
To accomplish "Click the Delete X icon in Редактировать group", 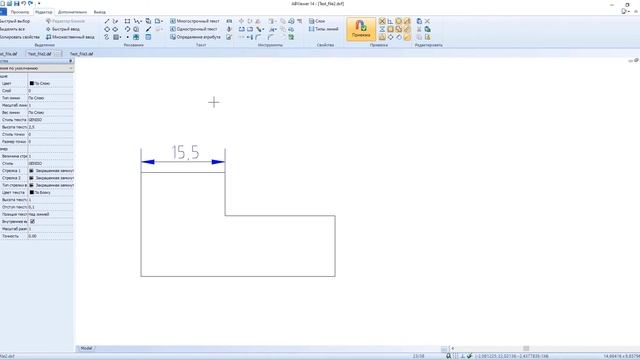I will pos(427,21).
